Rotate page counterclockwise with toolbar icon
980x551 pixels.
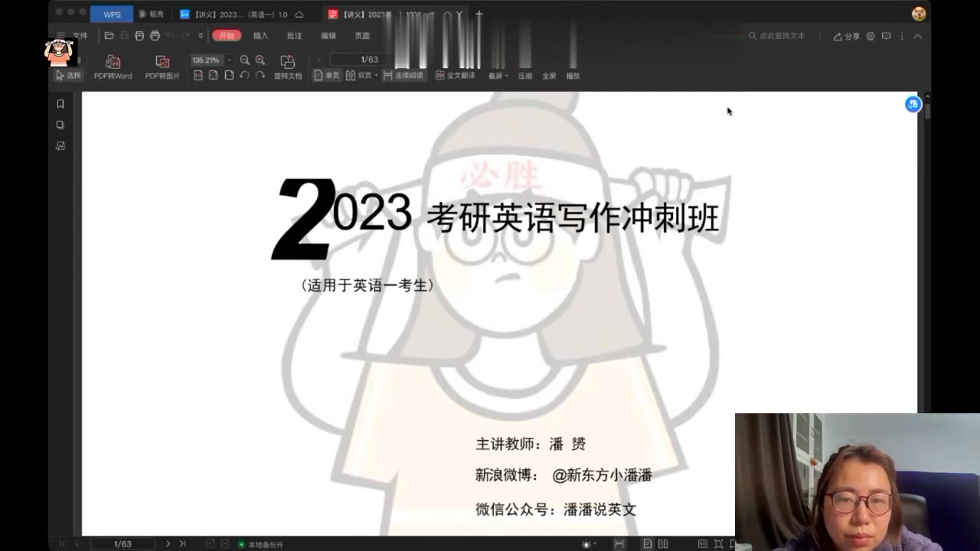pyautogui.click(x=244, y=75)
